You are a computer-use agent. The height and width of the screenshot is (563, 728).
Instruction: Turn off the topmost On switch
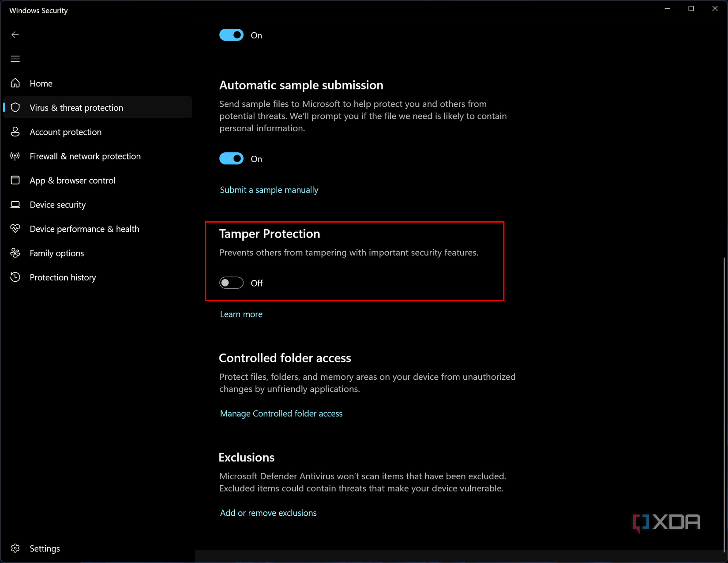pos(231,34)
